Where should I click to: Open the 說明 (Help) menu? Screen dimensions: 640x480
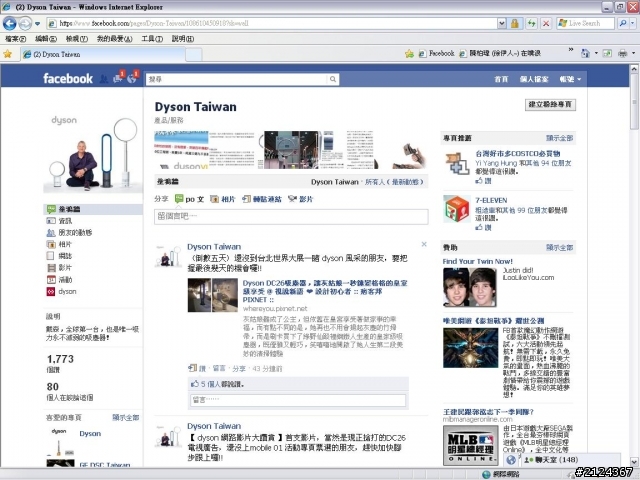pos(182,39)
